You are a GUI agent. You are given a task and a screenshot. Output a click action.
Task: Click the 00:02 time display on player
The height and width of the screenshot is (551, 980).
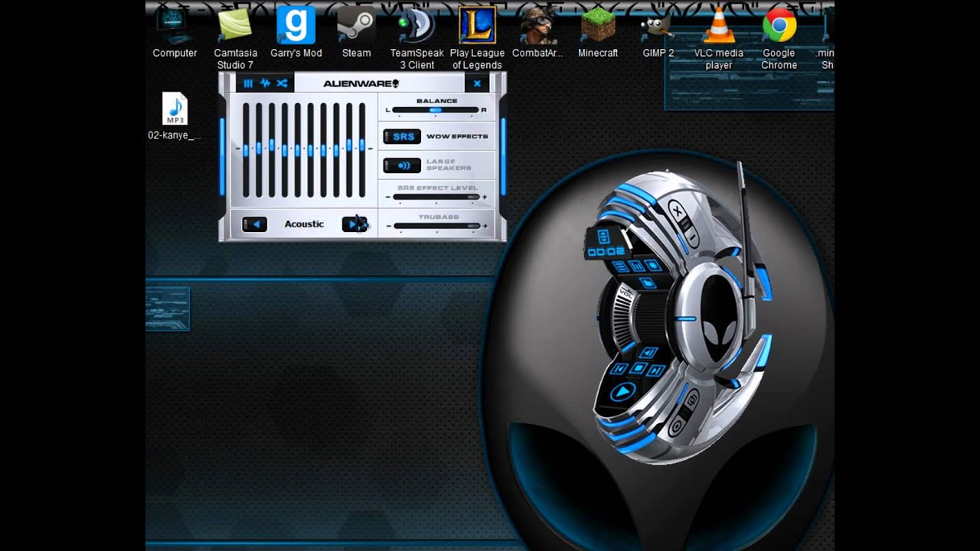click(606, 252)
